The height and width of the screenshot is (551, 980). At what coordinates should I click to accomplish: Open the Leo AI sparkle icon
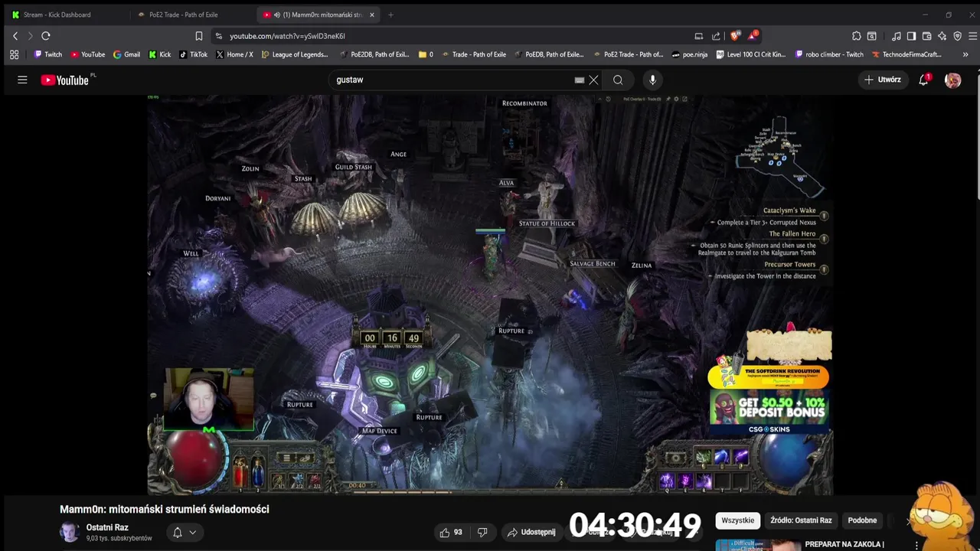point(942,36)
